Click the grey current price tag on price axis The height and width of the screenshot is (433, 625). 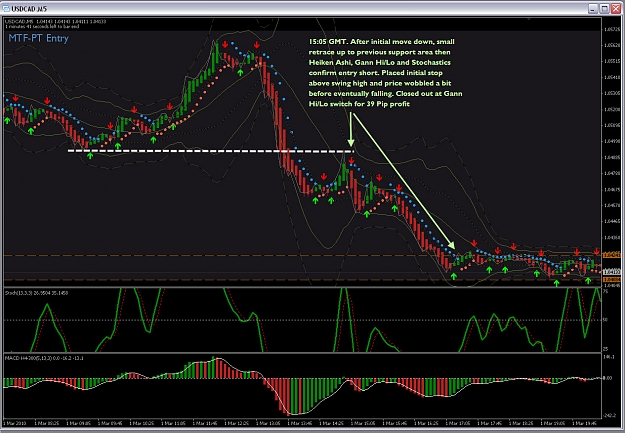pyautogui.click(x=611, y=272)
